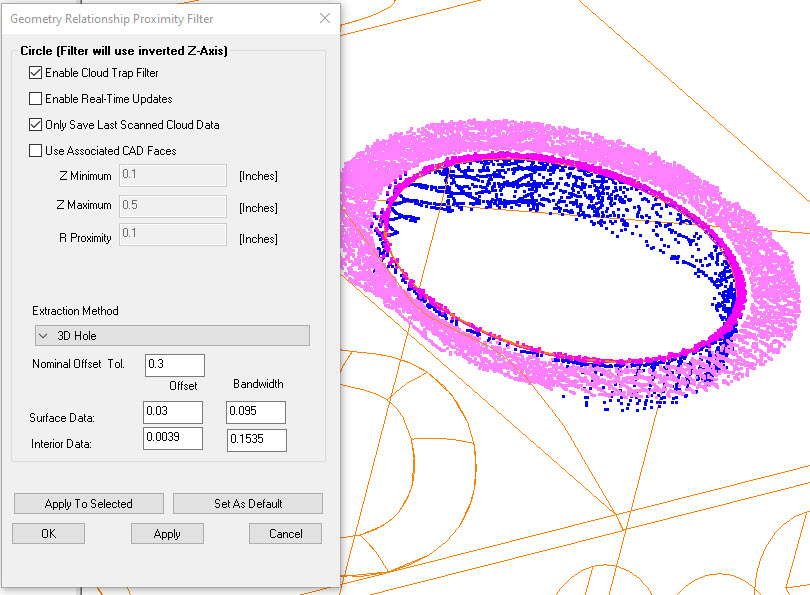Click the dialog title bar text

pos(111,18)
